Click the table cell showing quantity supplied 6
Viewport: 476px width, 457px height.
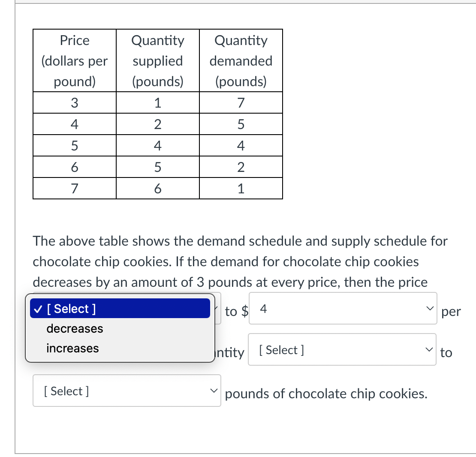[157, 188]
